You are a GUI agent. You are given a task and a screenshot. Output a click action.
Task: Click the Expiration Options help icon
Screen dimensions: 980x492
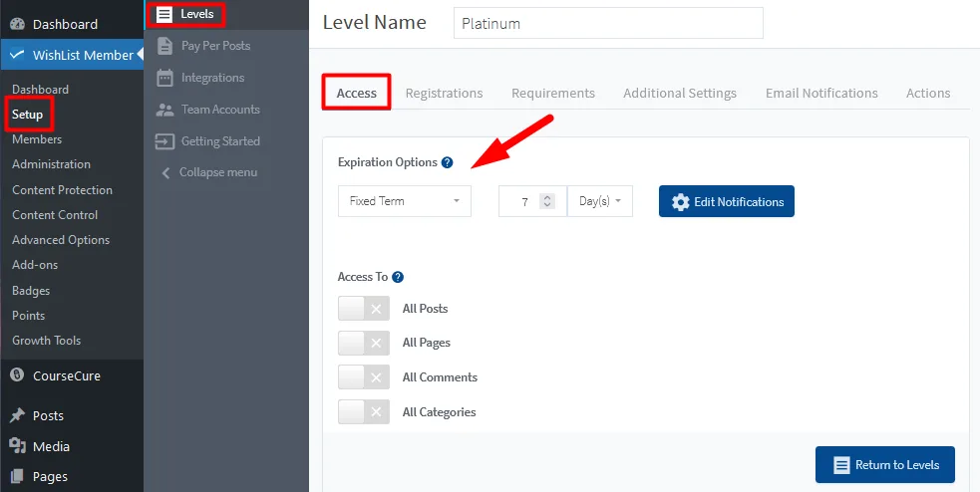(x=447, y=162)
